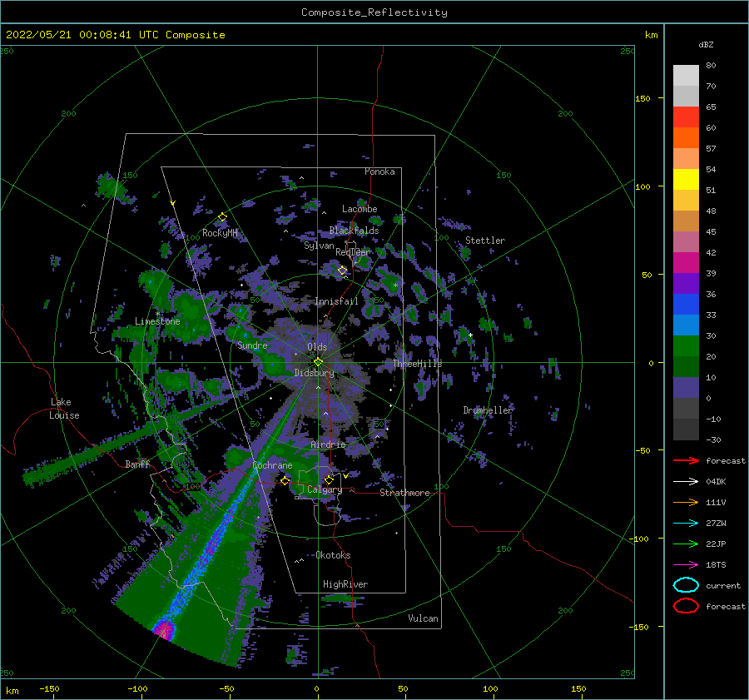Click the cyan current ellipse icon
The width and height of the screenshot is (749, 700).
click(686, 585)
